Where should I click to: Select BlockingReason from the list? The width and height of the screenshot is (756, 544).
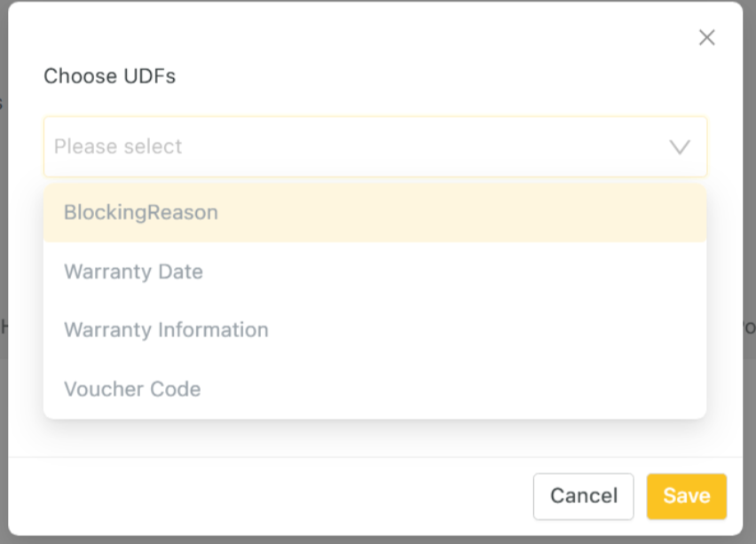(x=141, y=213)
